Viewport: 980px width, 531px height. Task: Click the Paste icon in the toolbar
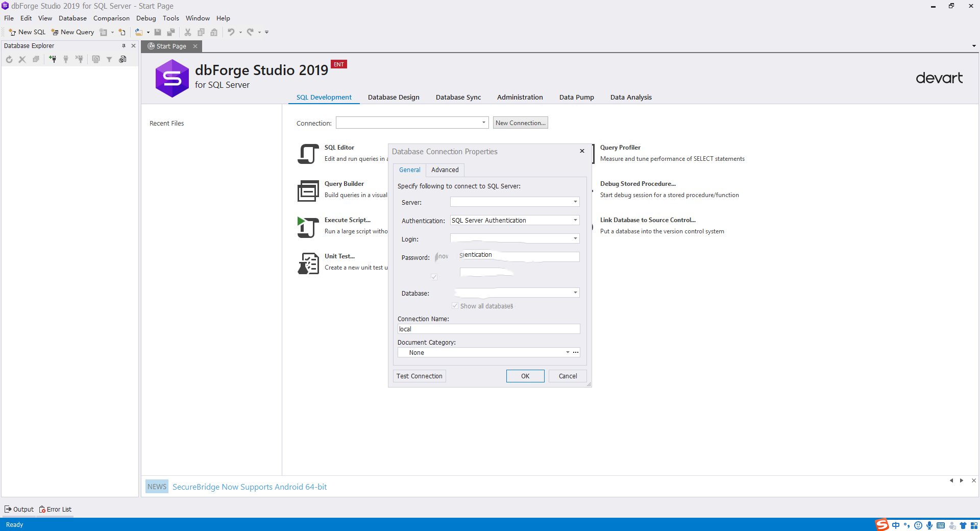tap(214, 32)
